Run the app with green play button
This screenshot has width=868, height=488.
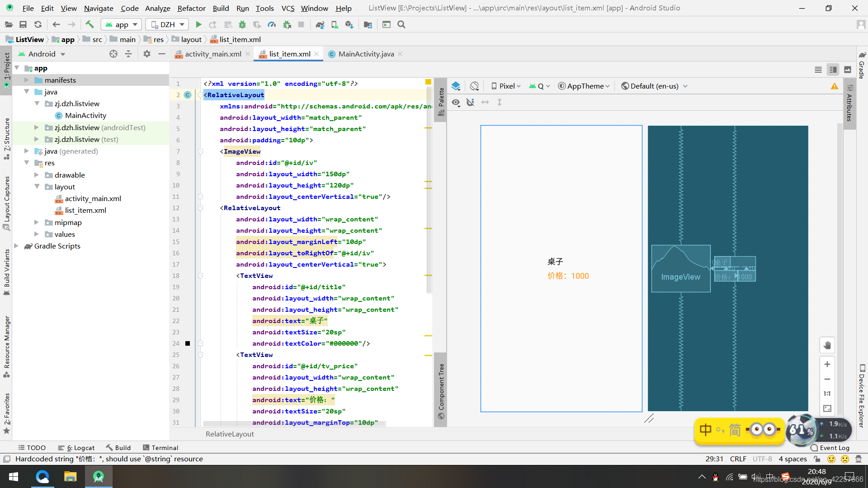click(x=198, y=24)
